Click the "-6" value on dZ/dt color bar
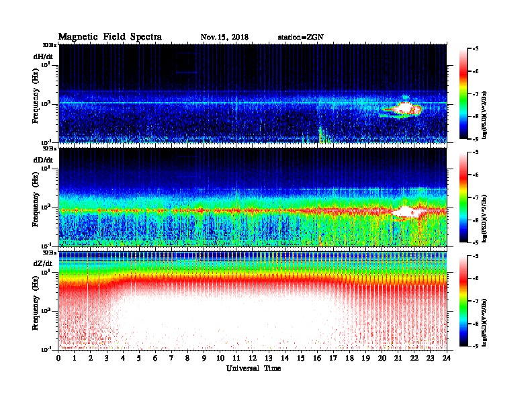532x411 pixels. [x=476, y=279]
